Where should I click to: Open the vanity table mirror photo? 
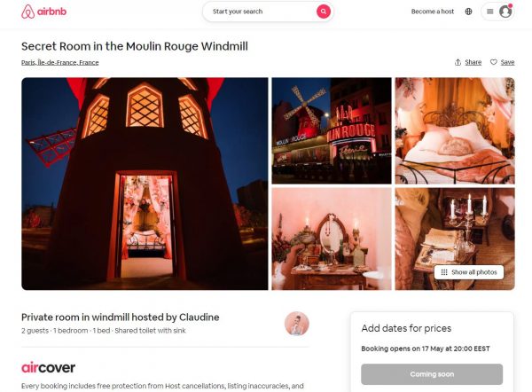(x=332, y=239)
